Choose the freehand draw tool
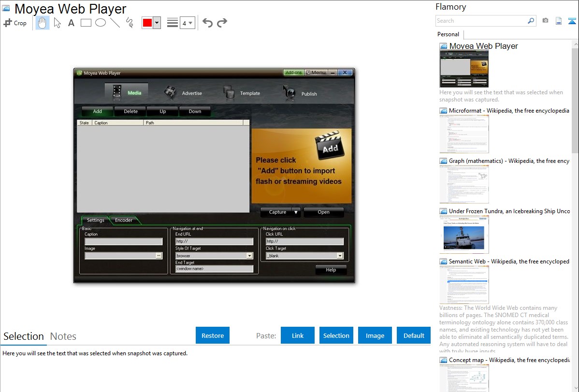This screenshot has width=579, height=392. [x=129, y=23]
